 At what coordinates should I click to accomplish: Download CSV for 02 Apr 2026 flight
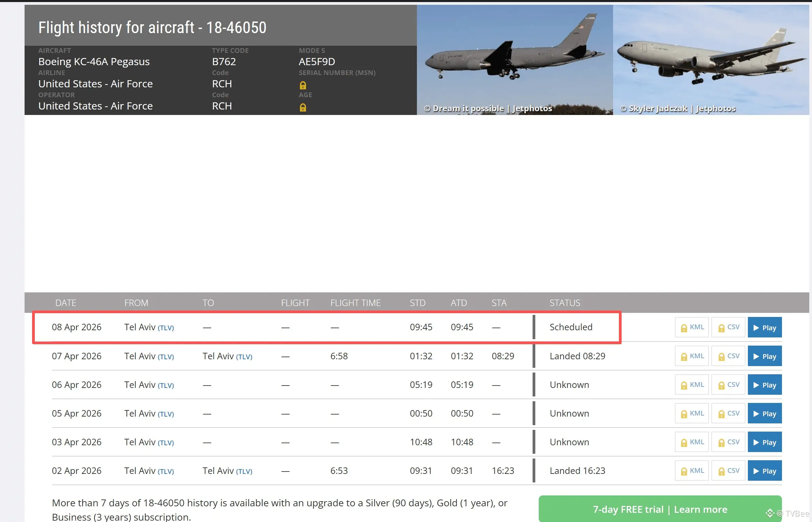728,471
